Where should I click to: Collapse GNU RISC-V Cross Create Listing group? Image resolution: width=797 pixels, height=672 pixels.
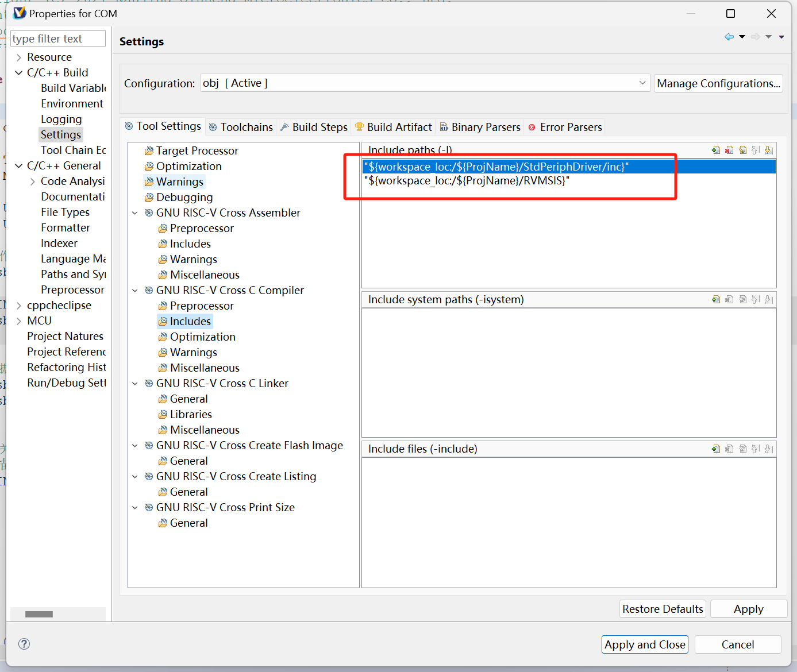point(135,477)
